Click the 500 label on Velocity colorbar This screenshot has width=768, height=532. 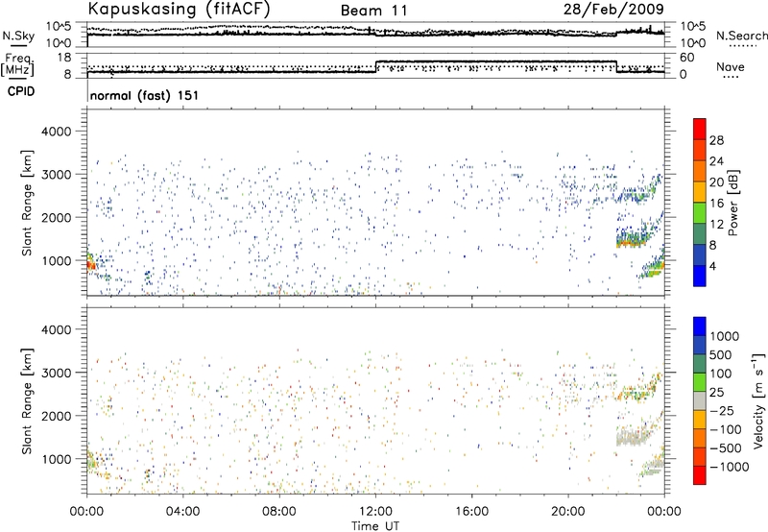pos(720,354)
